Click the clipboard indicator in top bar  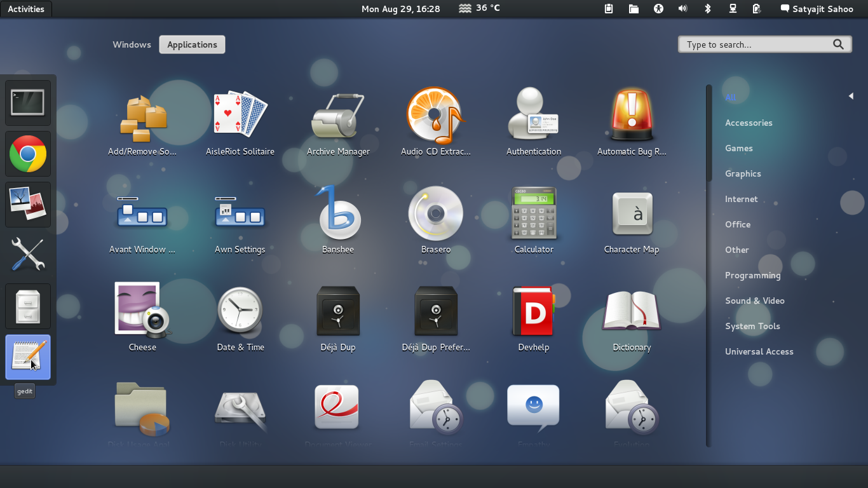609,9
